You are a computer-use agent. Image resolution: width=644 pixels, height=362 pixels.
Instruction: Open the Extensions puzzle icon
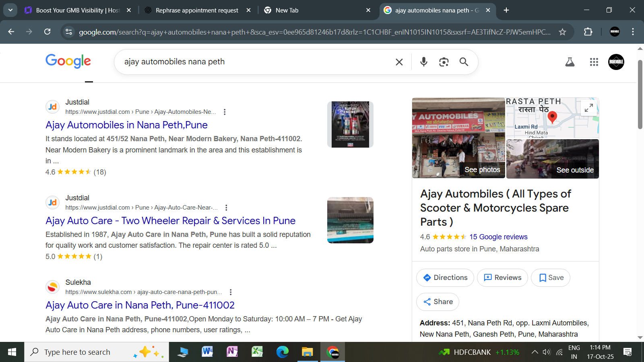point(588,32)
